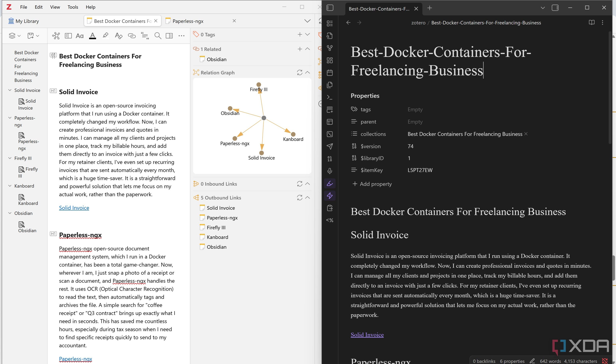Toggle reading view book icon
This screenshot has width=616, height=364.
pos(591,22)
